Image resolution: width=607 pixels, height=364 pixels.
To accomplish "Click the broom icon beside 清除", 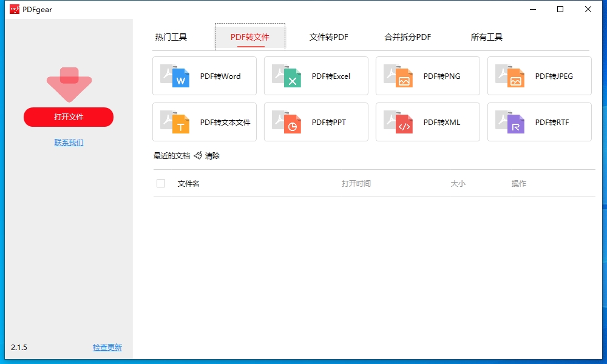I will (x=198, y=155).
